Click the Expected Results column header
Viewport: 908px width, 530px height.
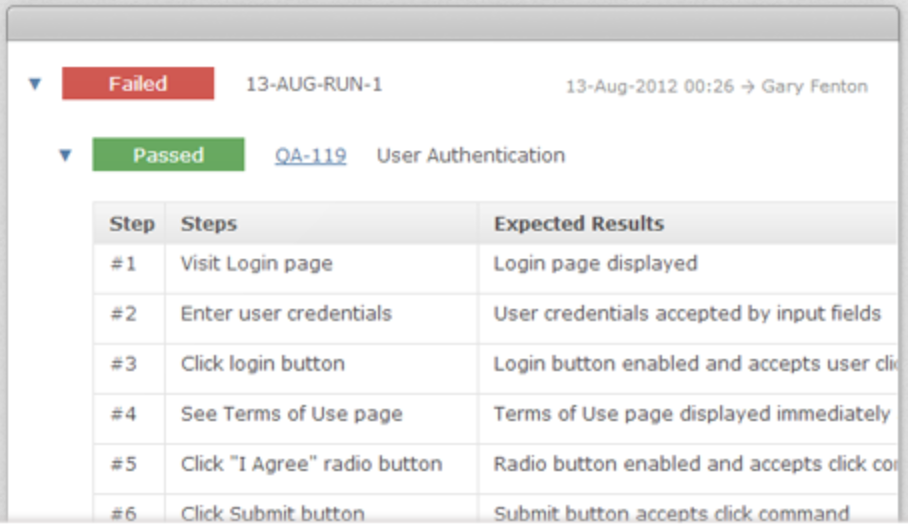click(579, 224)
